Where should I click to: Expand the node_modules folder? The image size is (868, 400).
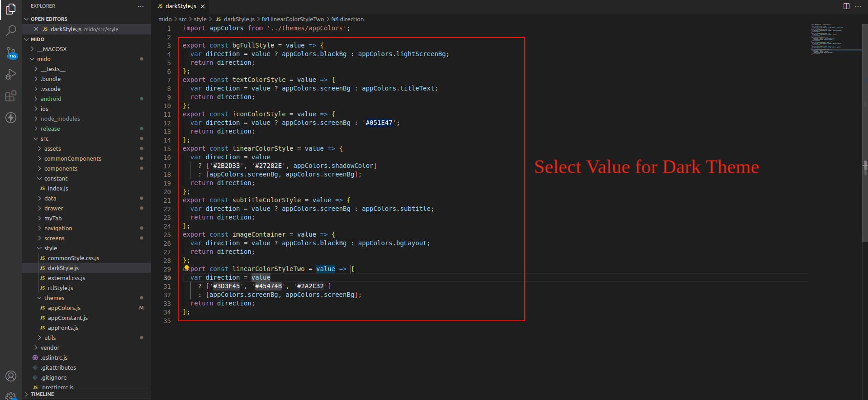[60, 119]
